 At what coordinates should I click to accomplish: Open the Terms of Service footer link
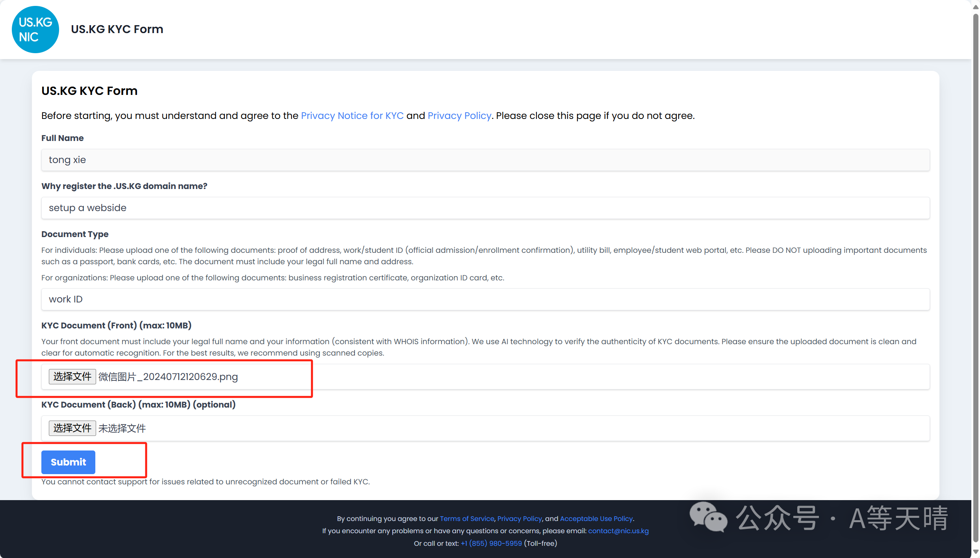pyautogui.click(x=467, y=519)
